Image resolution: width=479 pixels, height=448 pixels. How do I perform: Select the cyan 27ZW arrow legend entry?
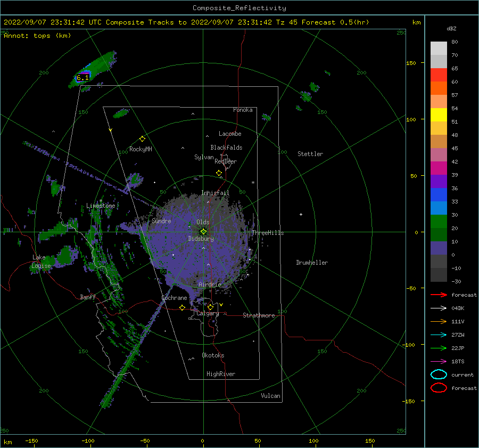(x=439, y=335)
